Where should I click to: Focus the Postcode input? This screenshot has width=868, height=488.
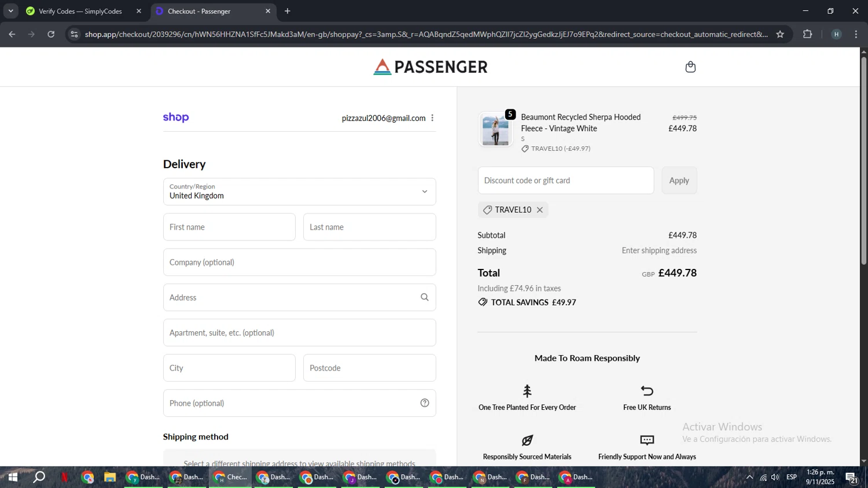369,368
